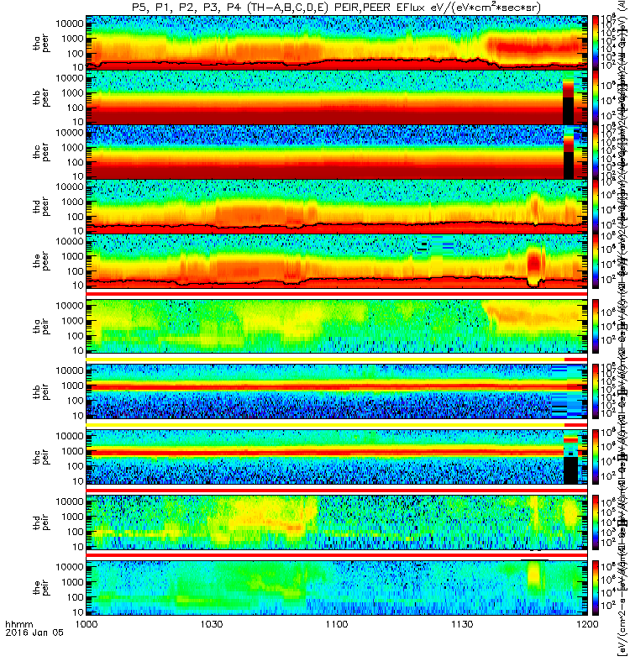Click inside the thc peir spectrogram
The width and height of the screenshot is (630, 672).
337,457
